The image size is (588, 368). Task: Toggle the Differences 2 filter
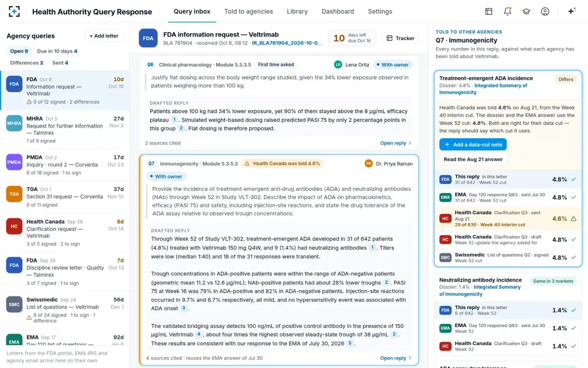point(27,63)
